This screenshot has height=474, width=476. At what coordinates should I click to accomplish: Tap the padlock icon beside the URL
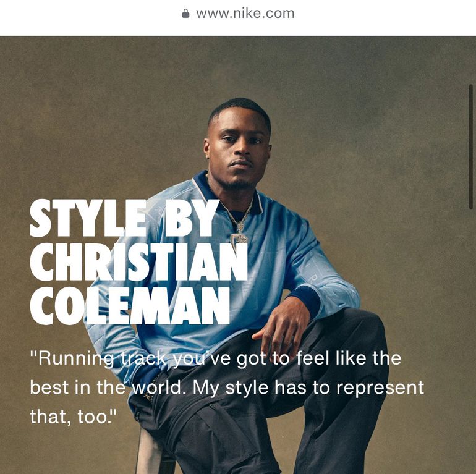(x=185, y=14)
